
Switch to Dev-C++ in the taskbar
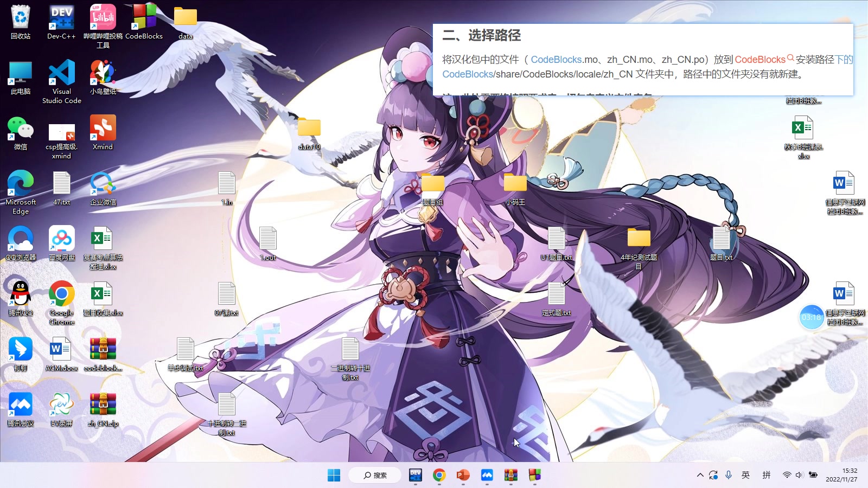416,476
